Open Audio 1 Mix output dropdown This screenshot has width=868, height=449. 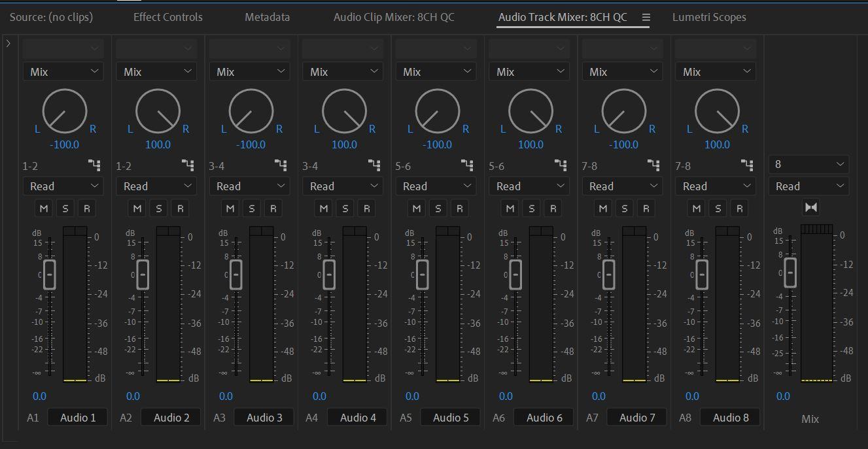click(x=63, y=72)
